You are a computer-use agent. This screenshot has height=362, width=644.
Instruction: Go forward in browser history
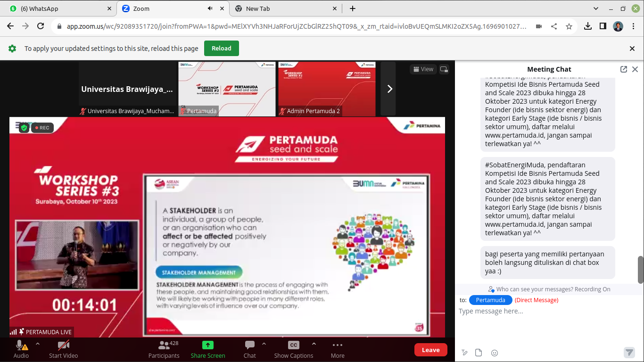pos(25,26)
